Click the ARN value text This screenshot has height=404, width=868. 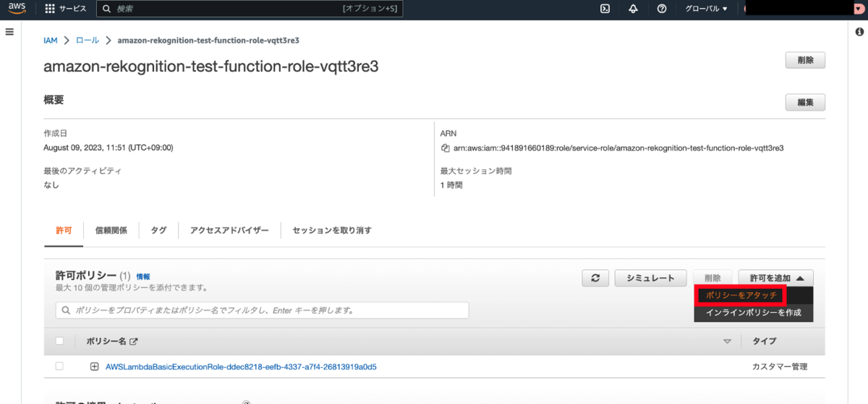point(618,148)
